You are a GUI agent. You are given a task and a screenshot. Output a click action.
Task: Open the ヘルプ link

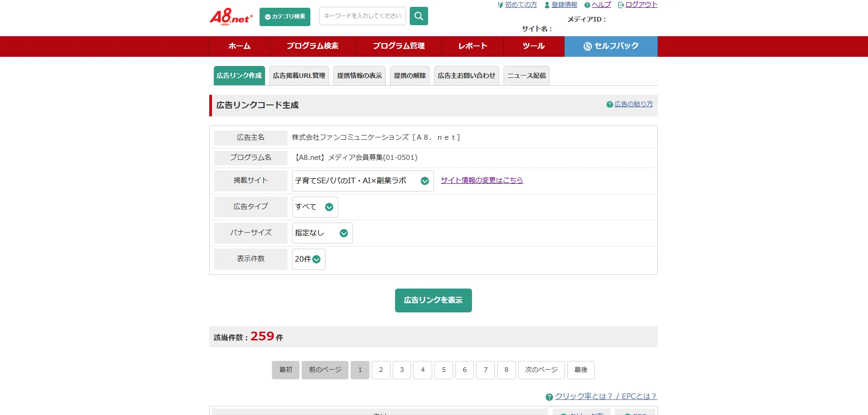tap(601, 5)
